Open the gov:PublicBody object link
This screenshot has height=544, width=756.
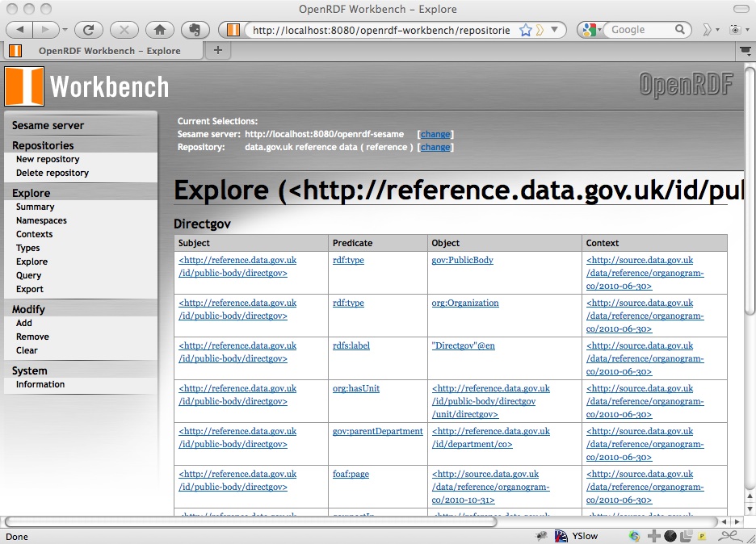tap(462, 260)
